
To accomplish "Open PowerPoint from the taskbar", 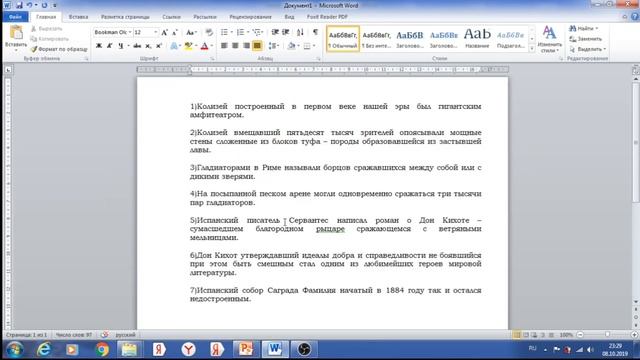I will pos(246,349).
